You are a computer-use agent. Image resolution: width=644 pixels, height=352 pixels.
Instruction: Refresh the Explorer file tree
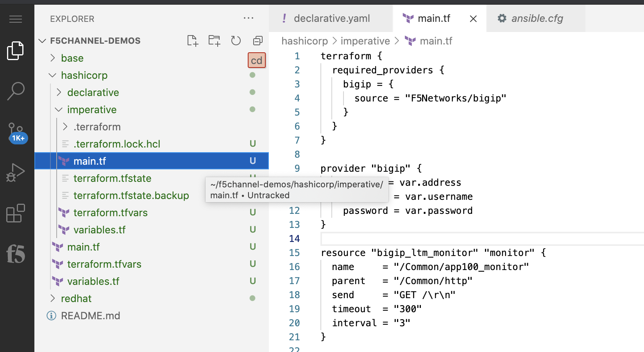(x=236, y=41)
